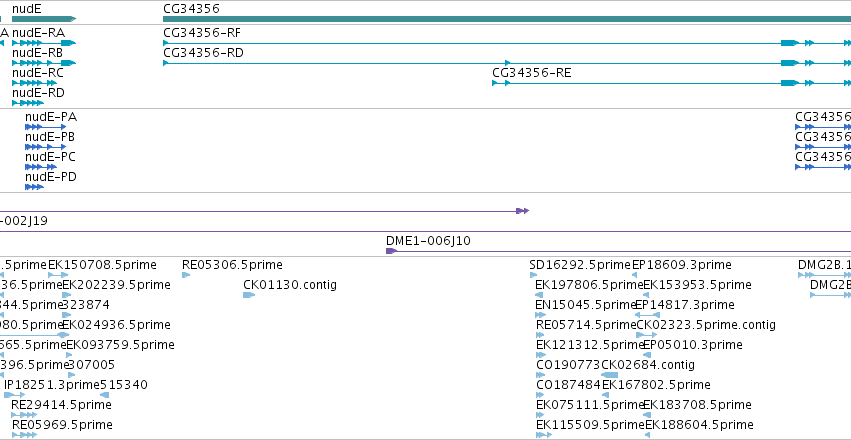Screen dimensions: 851x440
Task: Click the EK202239.5prime EST label
Action: [116, 284]
